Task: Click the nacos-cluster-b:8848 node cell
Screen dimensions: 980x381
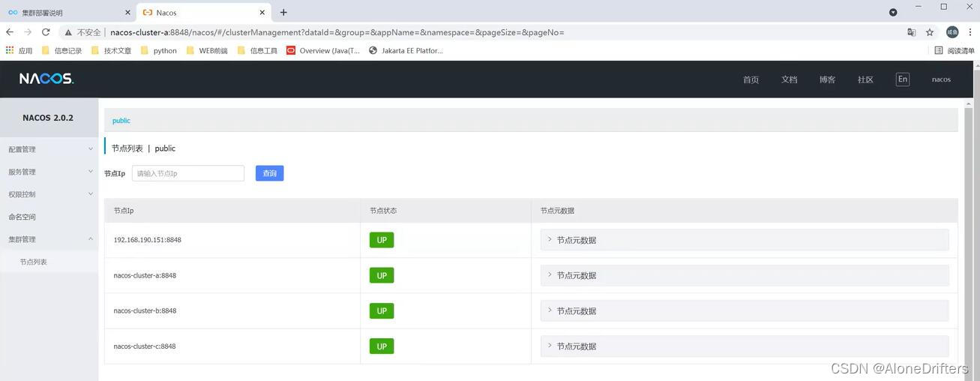Action: 232,310
